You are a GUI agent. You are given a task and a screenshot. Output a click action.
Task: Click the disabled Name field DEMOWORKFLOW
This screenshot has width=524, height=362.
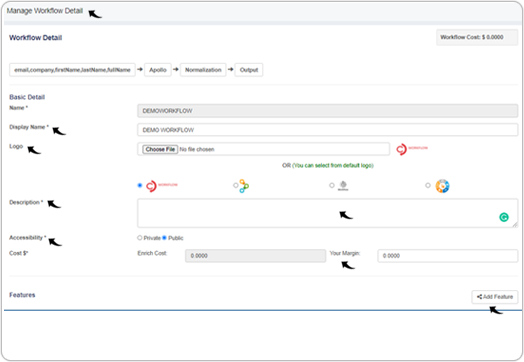(x=328, y=111)
